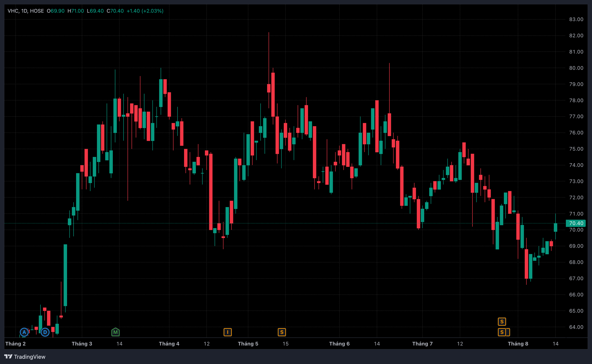The height and width of the screenshot is (364, 592).
Task: Click the open value O69.90
Action: pos(56,11)
